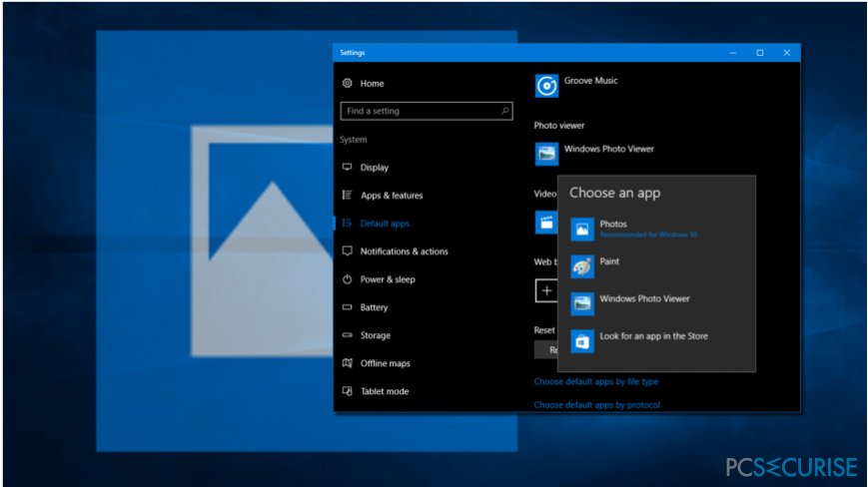This screenshot has height=487, width=868.
Task: Click the Home gear icon
Action: (347, 83)
